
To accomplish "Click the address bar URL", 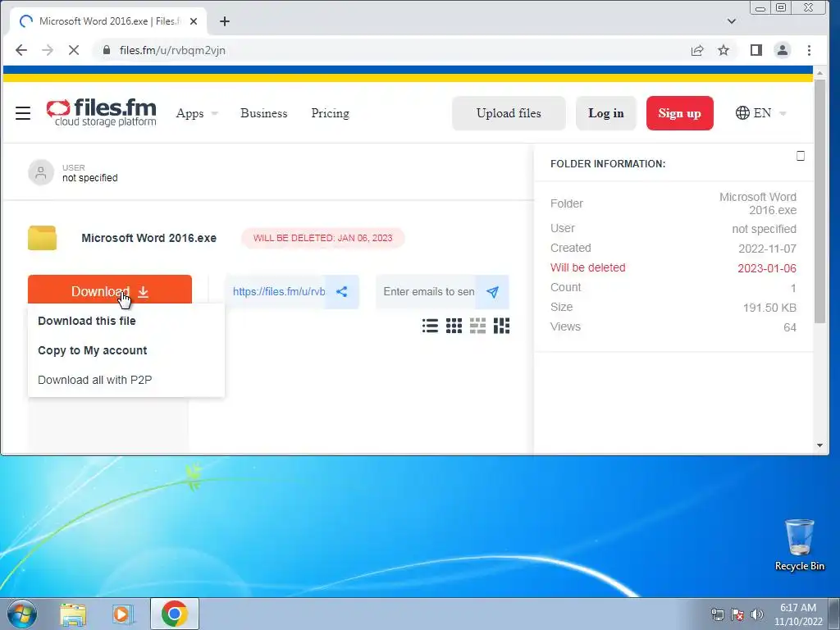I will (172, 50).
